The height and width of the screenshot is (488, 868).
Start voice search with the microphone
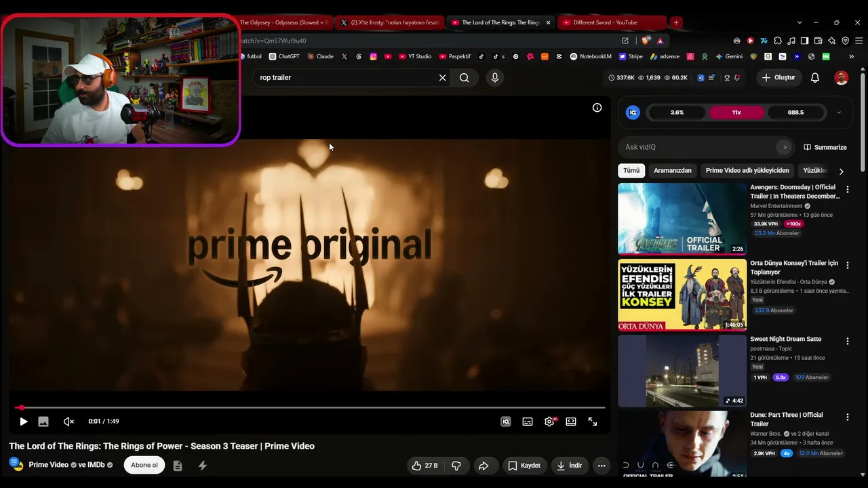(495, 78)
